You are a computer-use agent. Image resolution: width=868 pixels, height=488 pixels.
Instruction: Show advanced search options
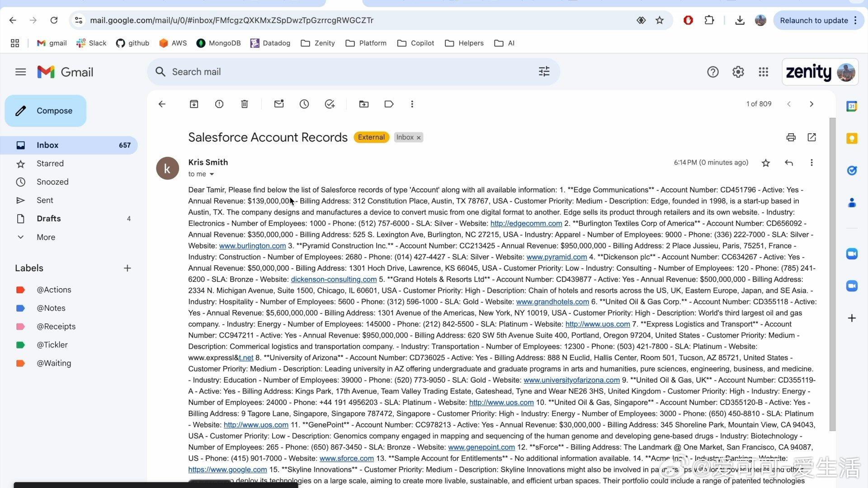[544, 71]
